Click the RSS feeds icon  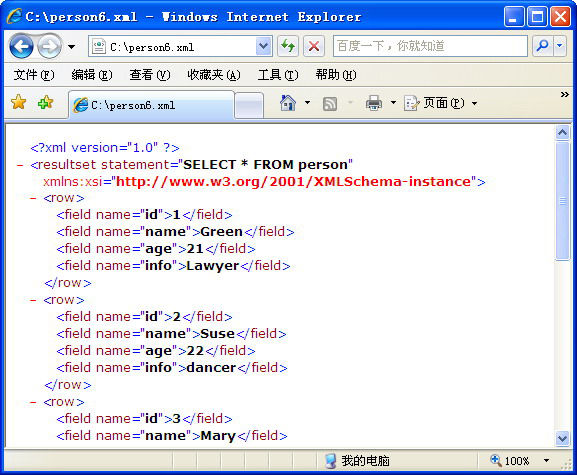[330, 104]
